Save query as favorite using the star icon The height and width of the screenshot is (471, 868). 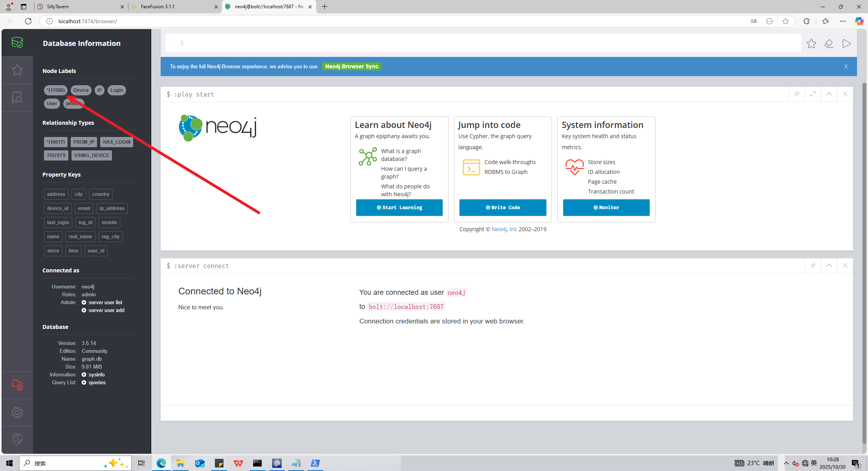pyautogui.click(x=811, y=44)
